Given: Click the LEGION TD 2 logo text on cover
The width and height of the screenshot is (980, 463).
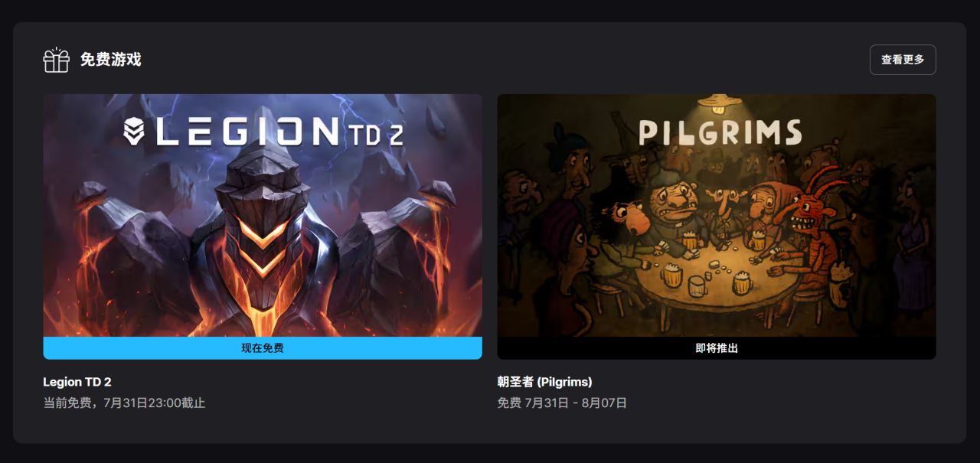Looking at the screenshot, I should pyautogui.click(x=263, y=132).
